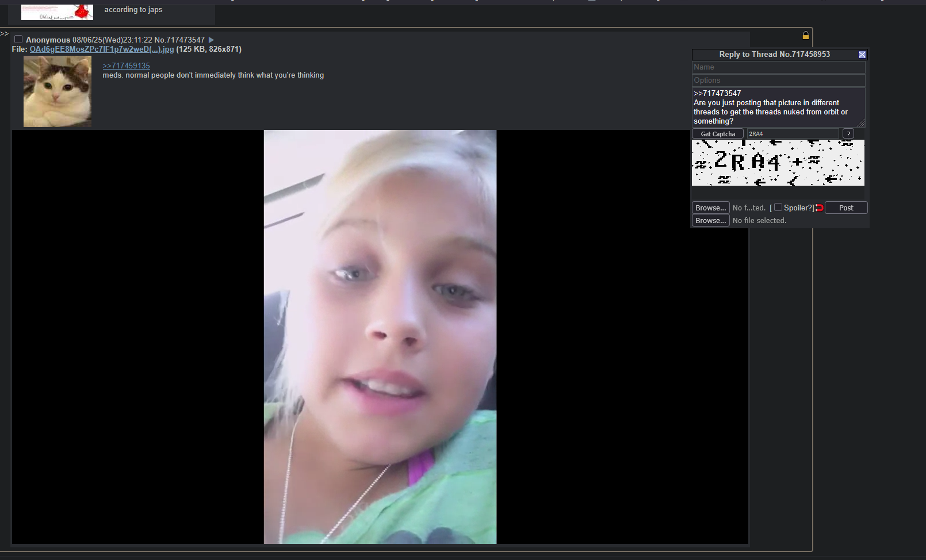Close the Reply to Thread window
The height and width of the screenshot is (560, 926).
(x=862, y=55)
